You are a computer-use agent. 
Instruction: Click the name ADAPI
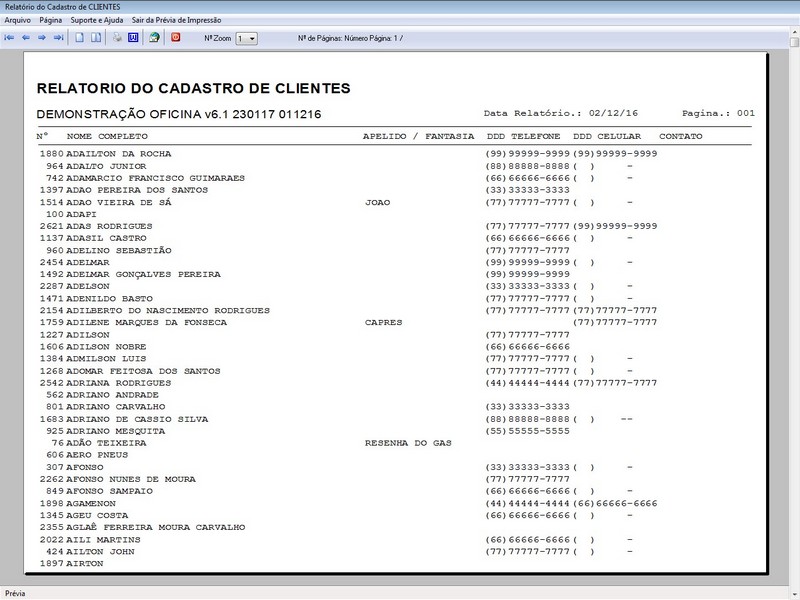81,214
